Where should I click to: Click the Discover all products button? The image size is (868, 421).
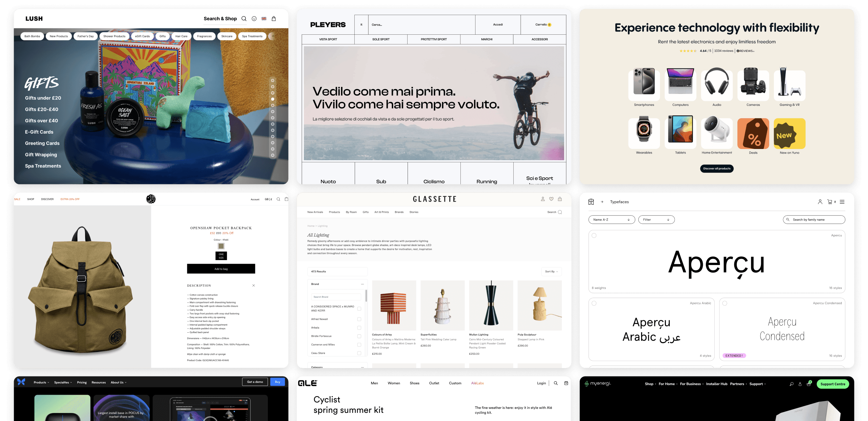[717, 169]
